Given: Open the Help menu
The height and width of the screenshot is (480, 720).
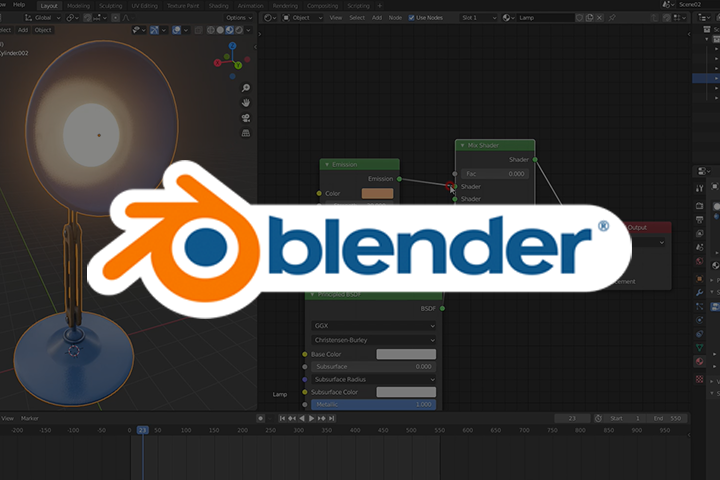Looking at the screenshot, I should point(19,5).
